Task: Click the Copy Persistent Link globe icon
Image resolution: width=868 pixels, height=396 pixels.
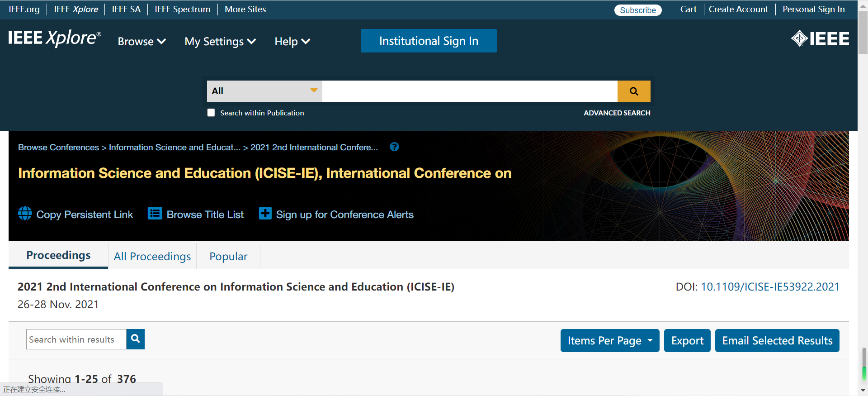Action: pos(25,213)
